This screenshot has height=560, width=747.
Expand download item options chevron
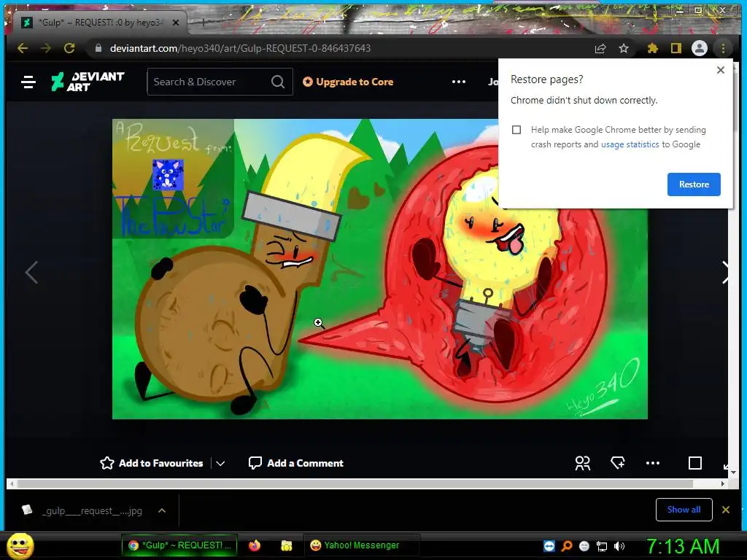(x=162, y=510)
